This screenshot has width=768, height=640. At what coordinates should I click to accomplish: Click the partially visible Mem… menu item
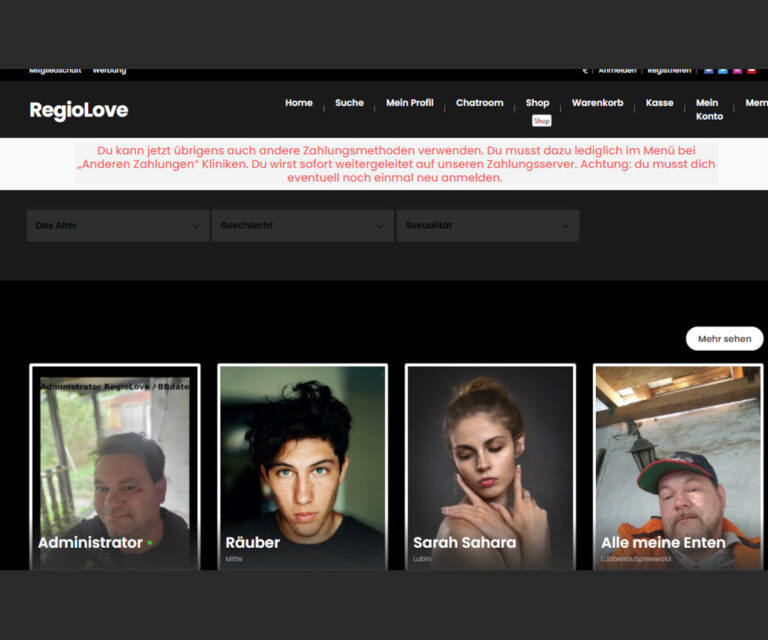tap(756, 103)
